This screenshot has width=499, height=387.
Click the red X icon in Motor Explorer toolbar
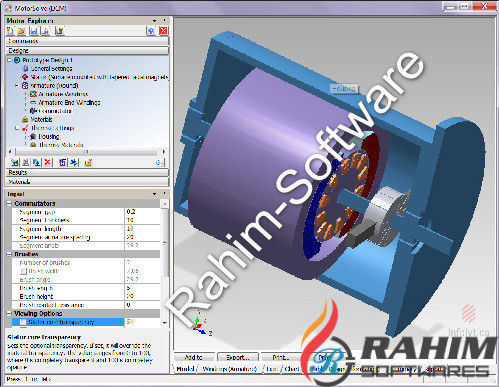[x=163, y=31]
